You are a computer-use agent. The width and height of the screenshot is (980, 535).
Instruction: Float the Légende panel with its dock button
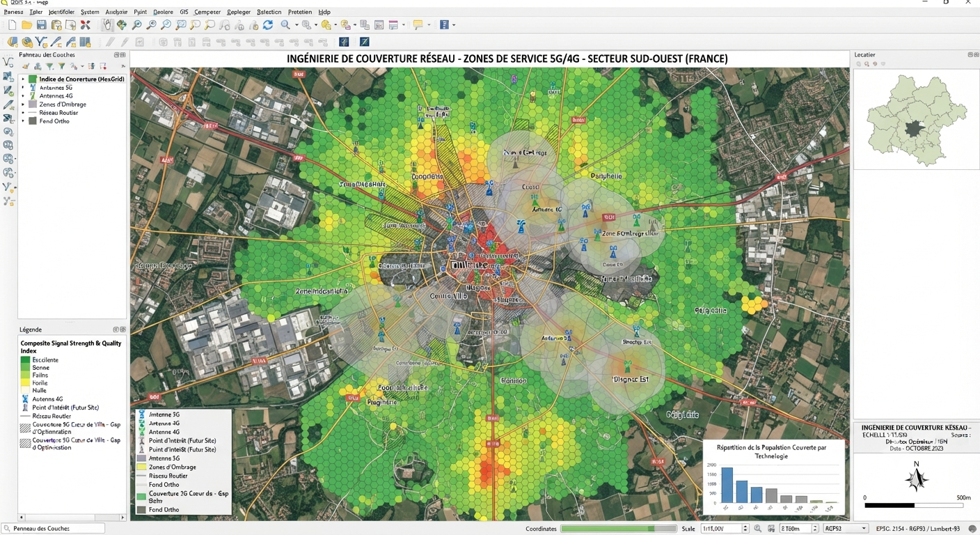pos(116,329)
